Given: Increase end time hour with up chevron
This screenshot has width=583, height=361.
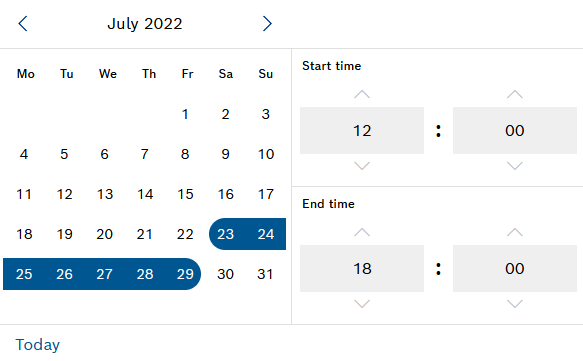Looking at the screenshot, I should 362,232.
